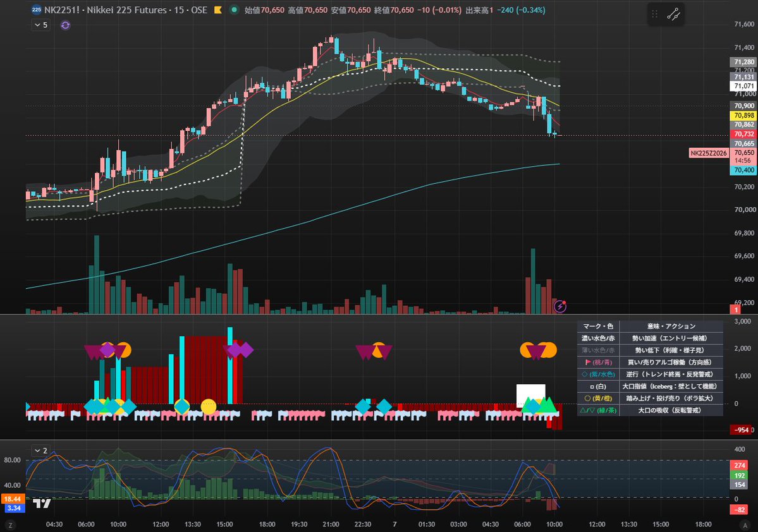758x532 pixels.
Task: Click the 80.00 oscillator level label
Action: [13, 460]
